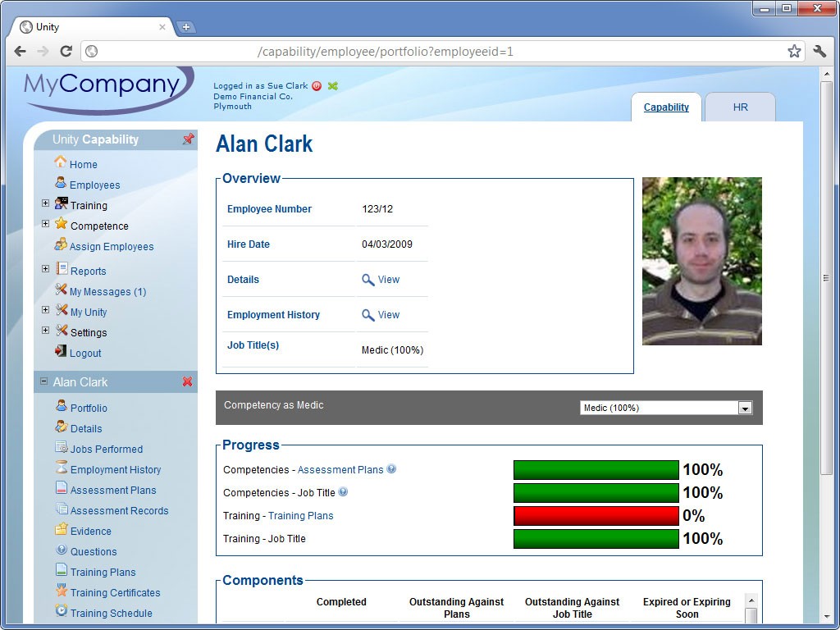Image resolution: width=840 pixels, height=630 pixels.
Task: Click the My Messages tools icon
Action: (61, 290)
